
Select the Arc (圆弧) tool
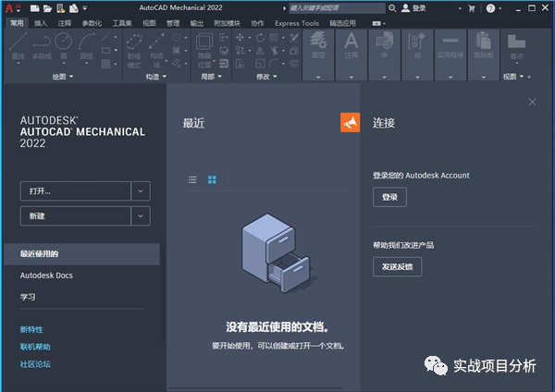[87, 48]
